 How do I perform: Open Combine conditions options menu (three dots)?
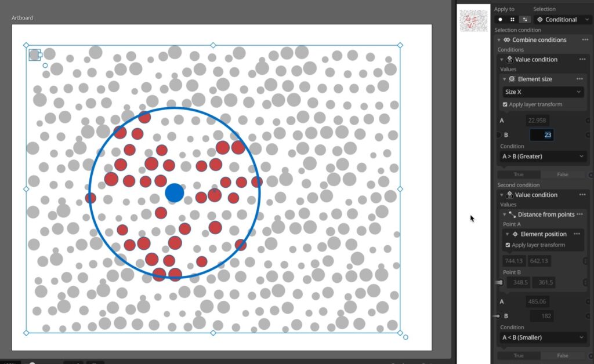[x=582, y=40]
